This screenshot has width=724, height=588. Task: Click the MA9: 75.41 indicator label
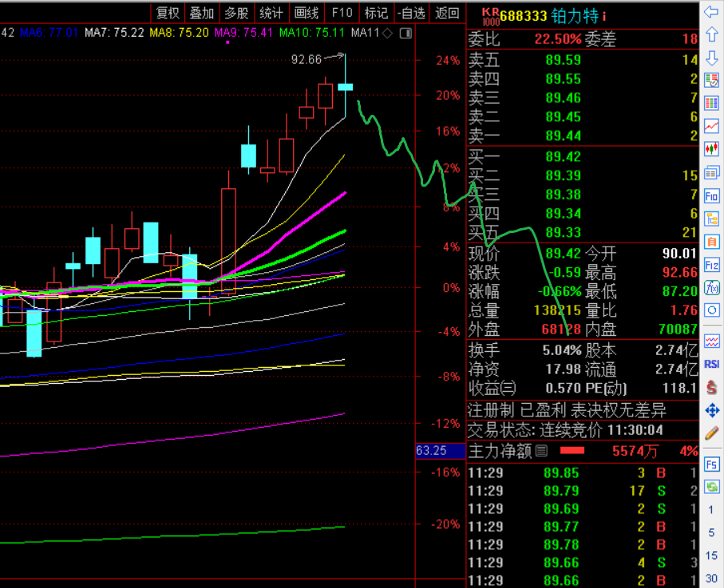(x=243, y=33)
